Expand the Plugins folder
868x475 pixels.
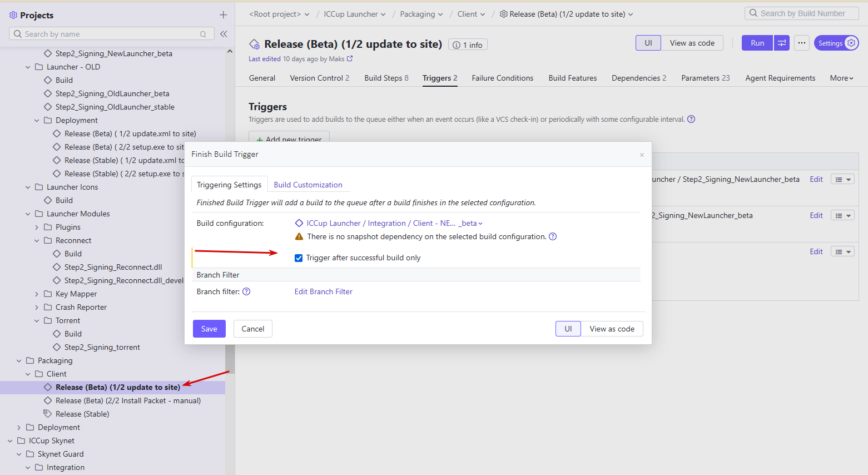point(37,227)
